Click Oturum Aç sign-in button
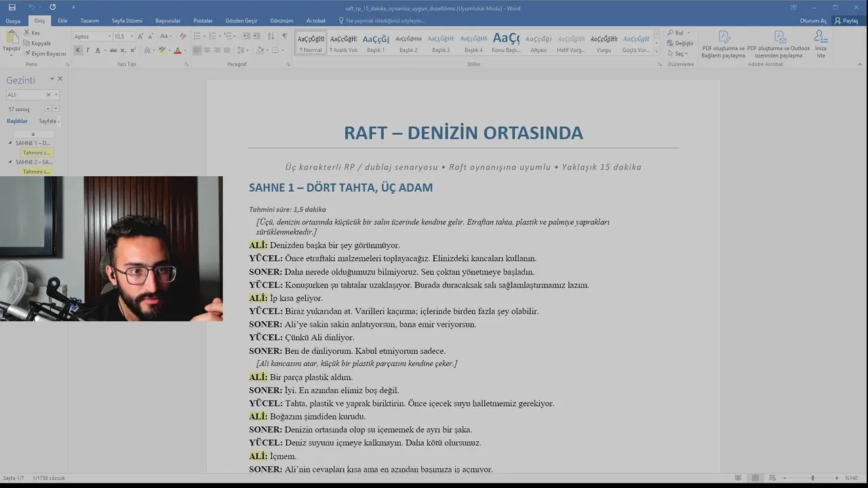Image resolution: width=868 pixels, height=488 pixels. (x=813, y=21)
